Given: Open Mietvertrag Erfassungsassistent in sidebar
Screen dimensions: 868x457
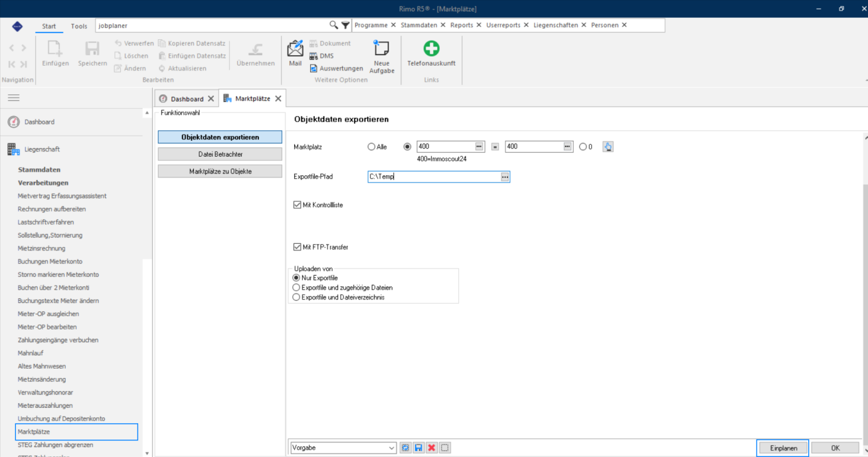Looking at the screenshot, I should tap(62, 196).
